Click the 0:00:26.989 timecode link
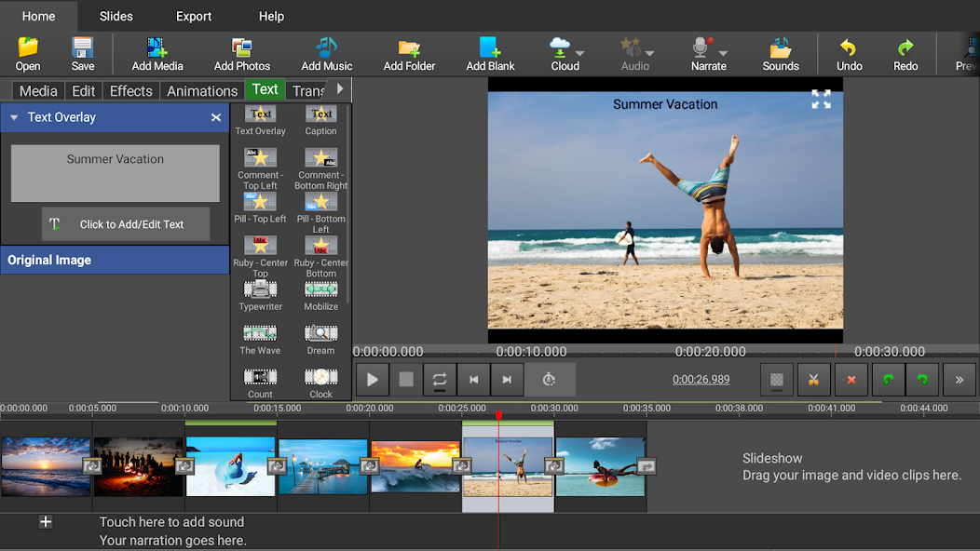The image size is (980, 551). [701, 380]
